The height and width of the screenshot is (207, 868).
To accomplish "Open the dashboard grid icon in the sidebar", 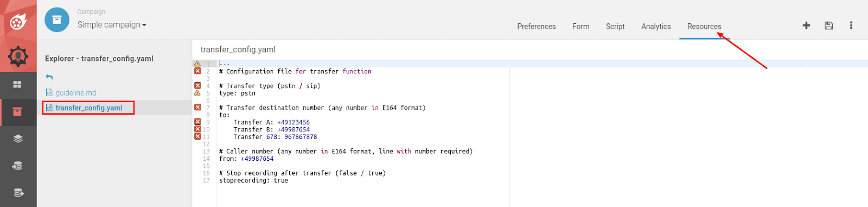I will [x=17, y=84].
